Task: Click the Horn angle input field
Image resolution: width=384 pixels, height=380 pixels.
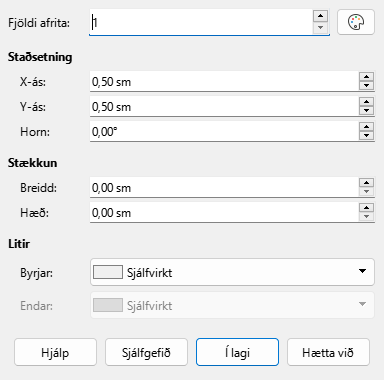Action: [224, 131]
